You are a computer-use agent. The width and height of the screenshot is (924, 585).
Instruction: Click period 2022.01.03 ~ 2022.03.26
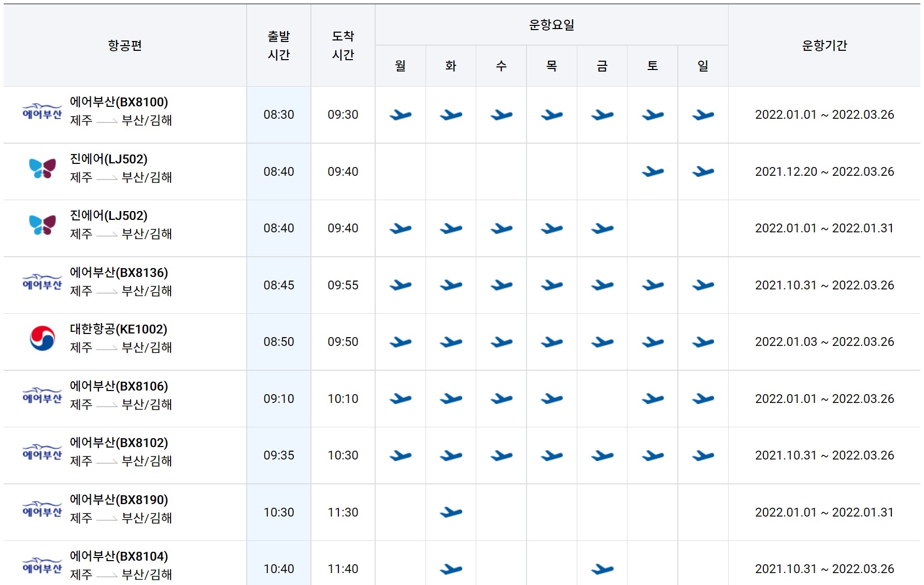[825, 342]
